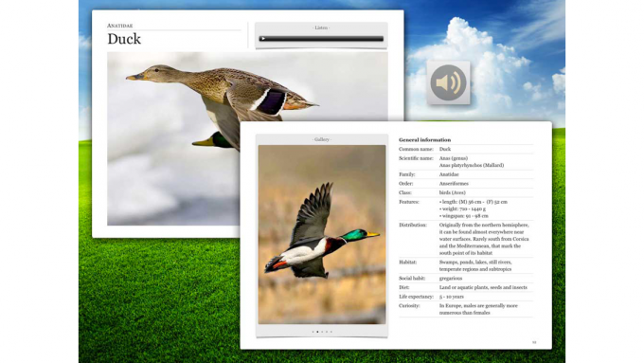Open the flying mallard gallery photo
Viewport: 644px width, 363px height.
tap(322, 234)
